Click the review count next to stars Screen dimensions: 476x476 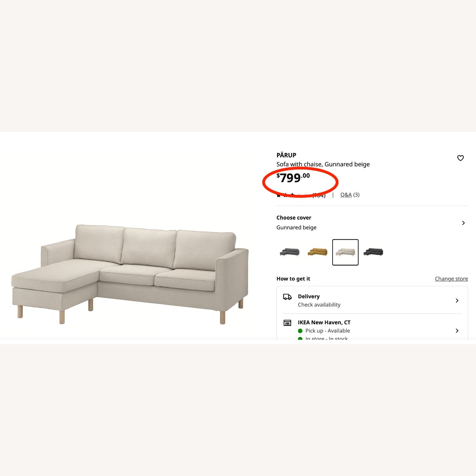319,195
